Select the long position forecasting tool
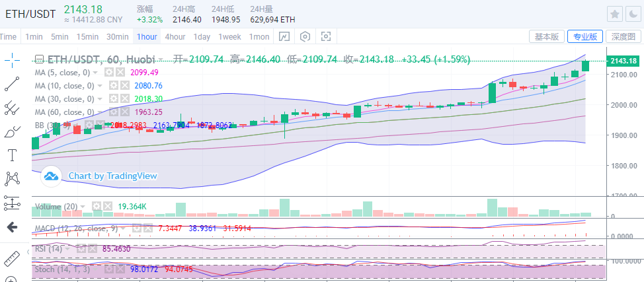The width and height of the screenshot is (644, 282). 12,203
